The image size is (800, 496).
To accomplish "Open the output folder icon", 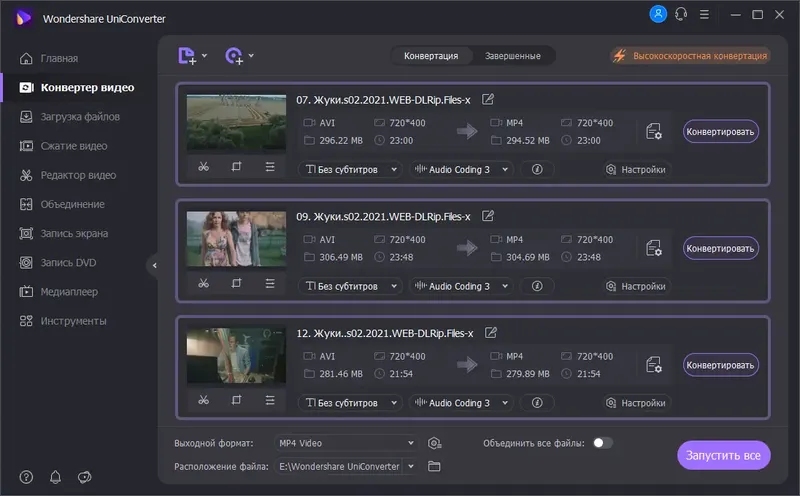I will pyautogui.click(x=434, y=466).
